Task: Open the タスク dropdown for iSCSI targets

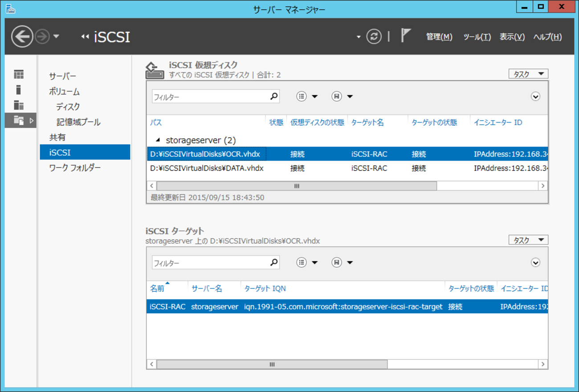Action: coord(528,240)
